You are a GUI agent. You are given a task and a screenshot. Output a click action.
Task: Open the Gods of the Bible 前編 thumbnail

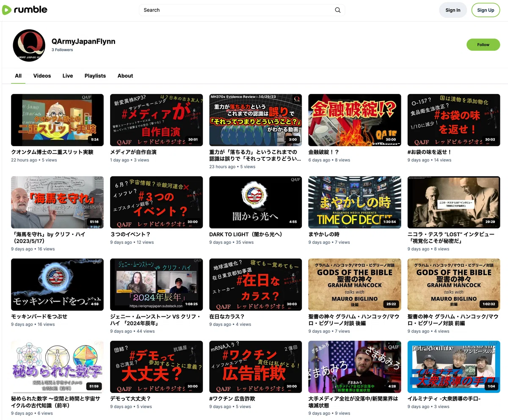[453, 285]
